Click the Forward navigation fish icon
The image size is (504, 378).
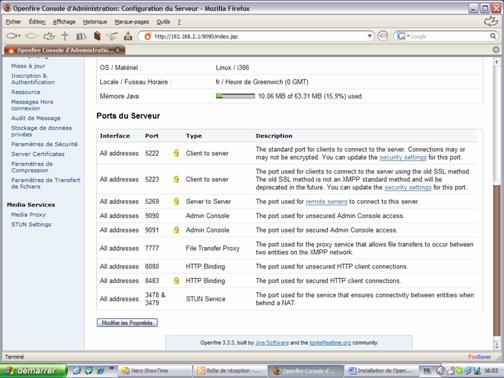[x=31, y=36]
